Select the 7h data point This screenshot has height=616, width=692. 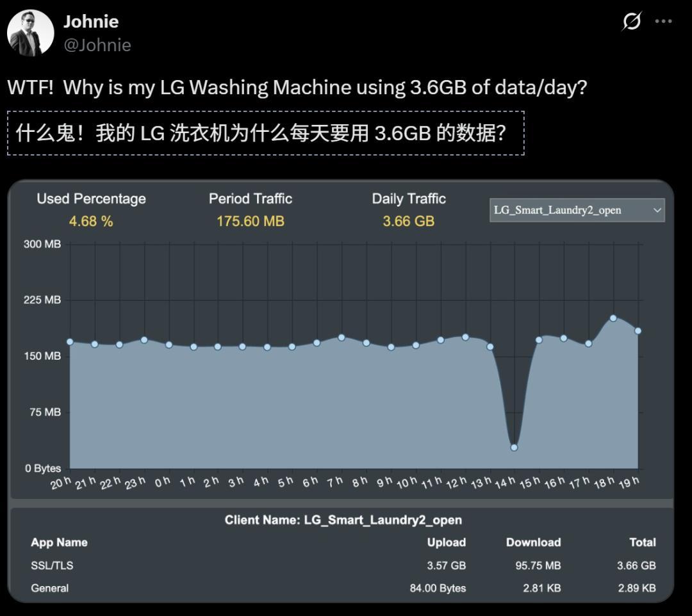(342, 337)
